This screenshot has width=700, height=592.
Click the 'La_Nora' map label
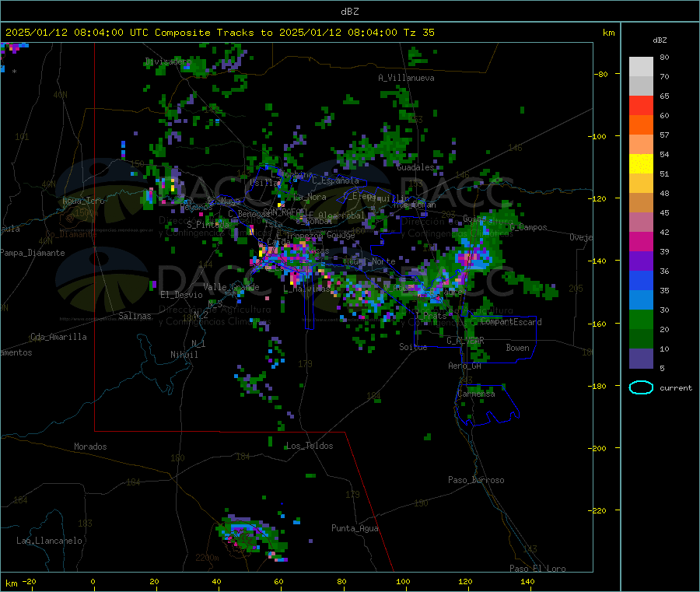[x=310, y=197]
